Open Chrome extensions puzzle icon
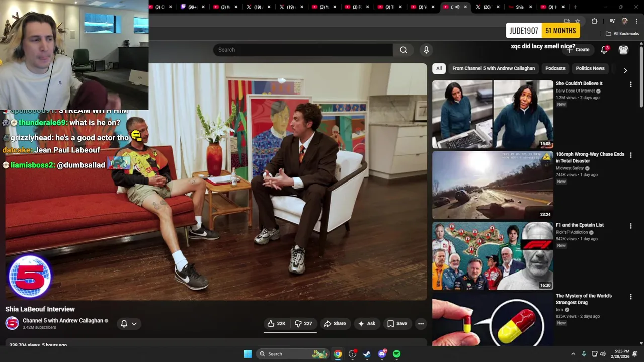This screenshot has width=644, height=362. [594, 21]
